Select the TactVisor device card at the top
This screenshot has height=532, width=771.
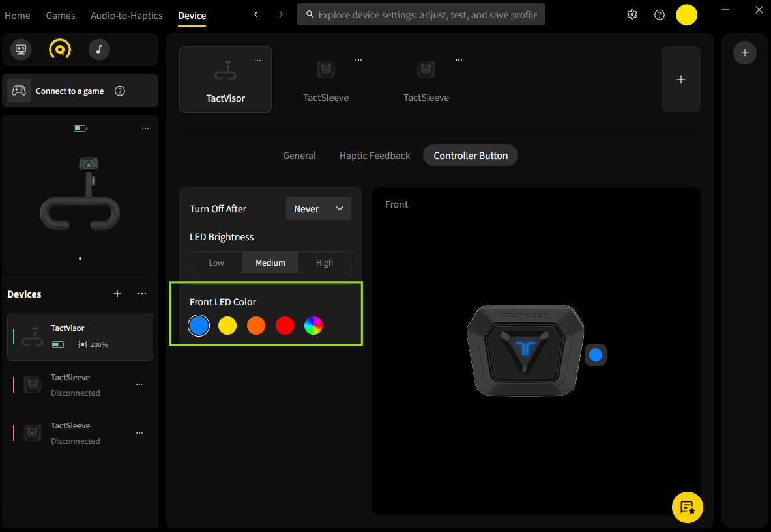tap(225, 79)
